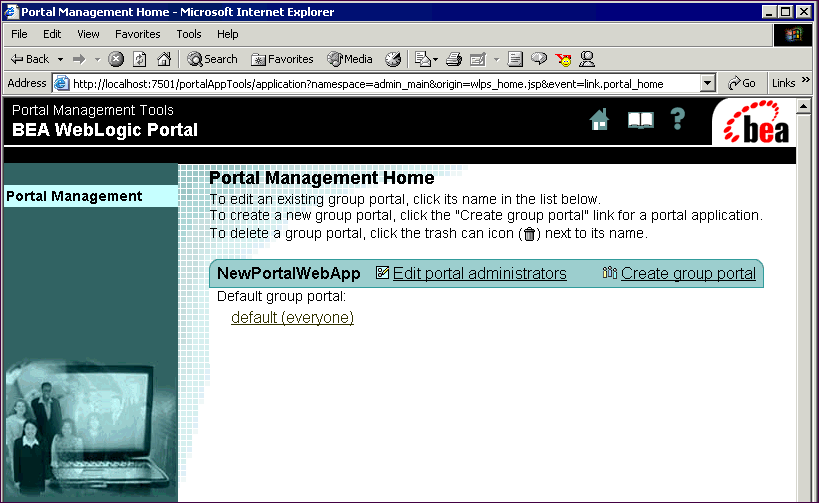Click the Portal Management Home heading
This screenshot has height=503, width=819.
322,178
